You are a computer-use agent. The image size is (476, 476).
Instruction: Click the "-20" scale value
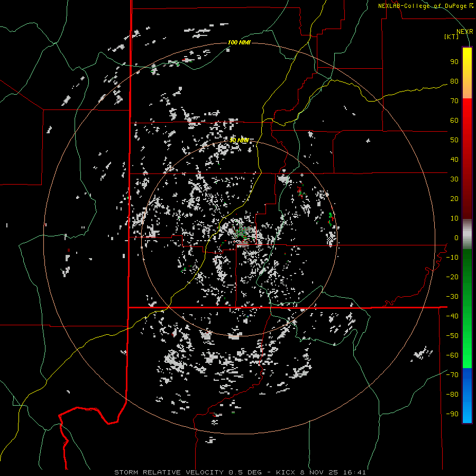452,277
